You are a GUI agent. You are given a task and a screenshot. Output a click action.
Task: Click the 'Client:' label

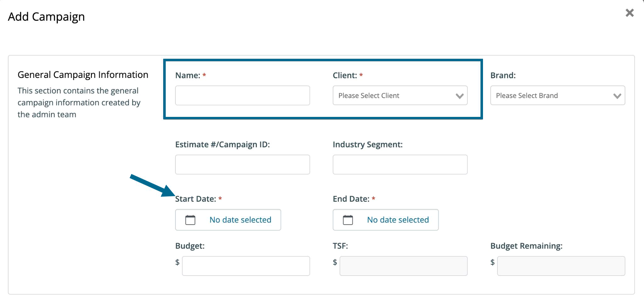[345, 75]
